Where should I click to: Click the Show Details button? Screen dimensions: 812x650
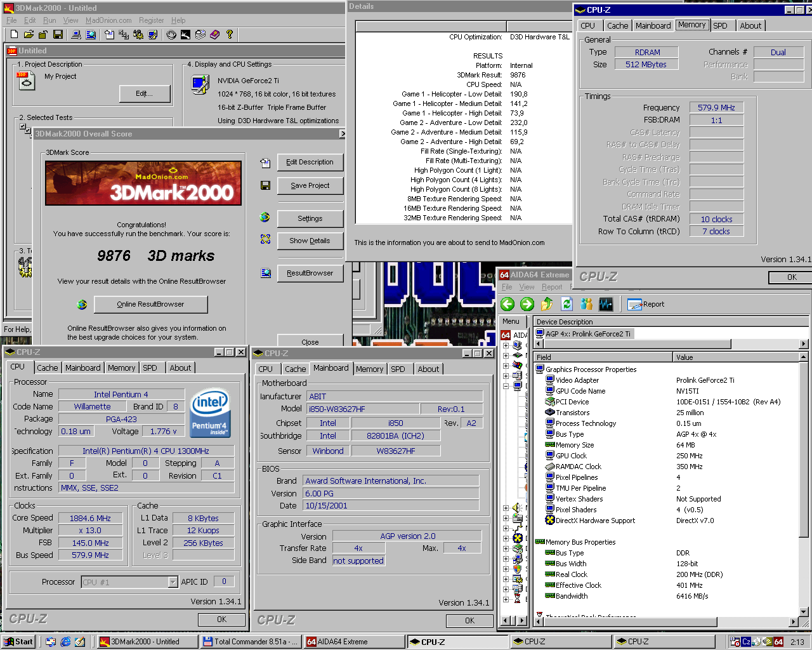(x=310, y=241)
